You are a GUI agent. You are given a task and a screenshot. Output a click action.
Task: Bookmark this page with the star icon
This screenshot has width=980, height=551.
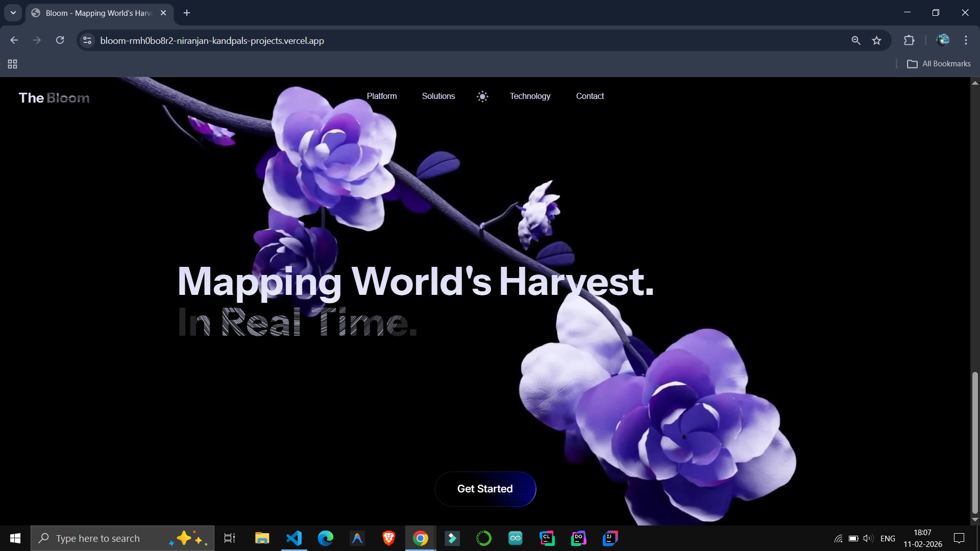click(x=876, y=40)
